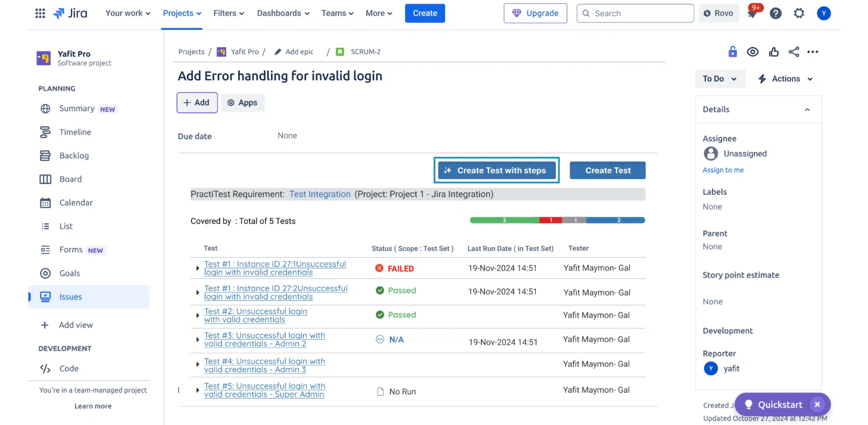The image size is (868, 425).
Task: Open Jira settings gear
Action: 799,13
